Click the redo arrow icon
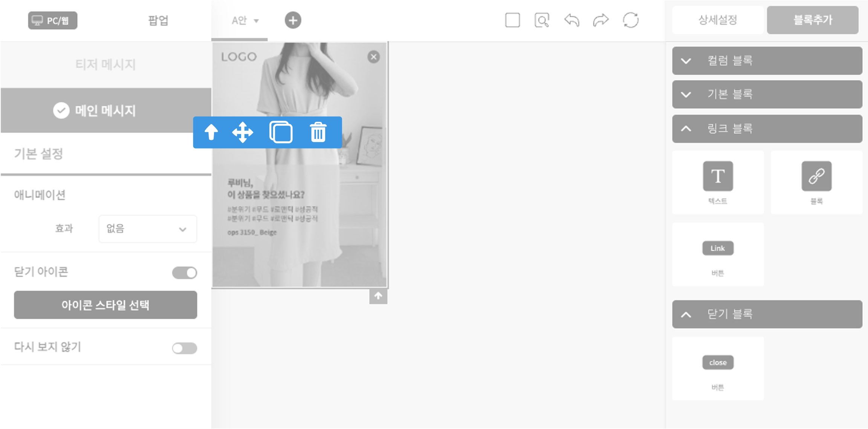This screenshot has width=868, height=429. point(601,20)
